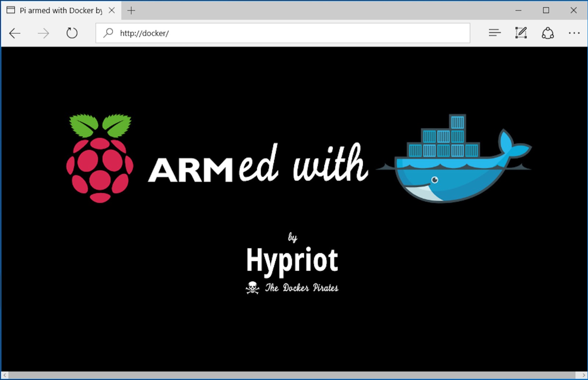Viewport: 588px width, 380px height.
Task: Select the "Pi armed with Docker" tab
Action: 59,11
